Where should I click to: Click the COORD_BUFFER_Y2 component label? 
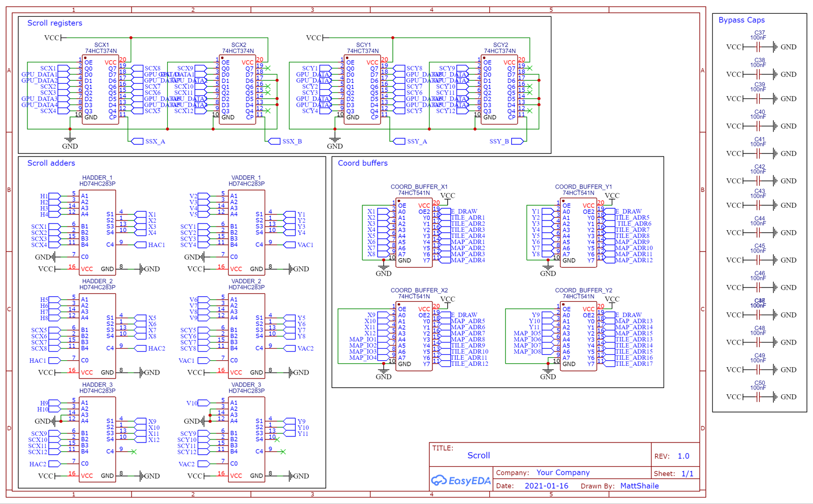click(x=583, y=291)
